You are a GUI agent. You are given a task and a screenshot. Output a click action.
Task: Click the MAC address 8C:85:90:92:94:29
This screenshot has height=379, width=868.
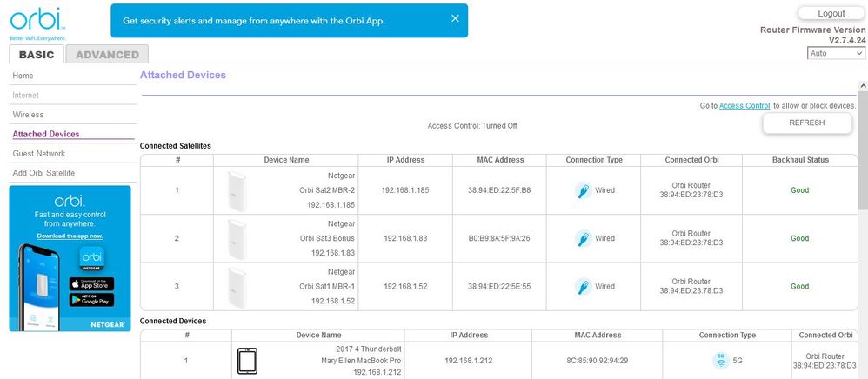[x=597, y=361]
